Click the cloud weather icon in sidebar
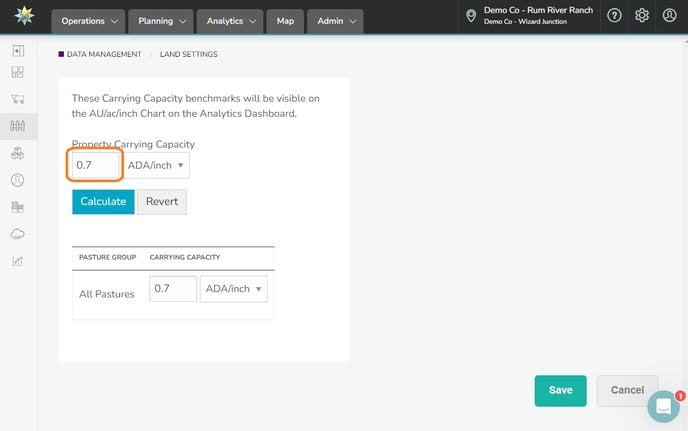Image resolution: width=688 pixels, height=431 pixels. [17, 234]
